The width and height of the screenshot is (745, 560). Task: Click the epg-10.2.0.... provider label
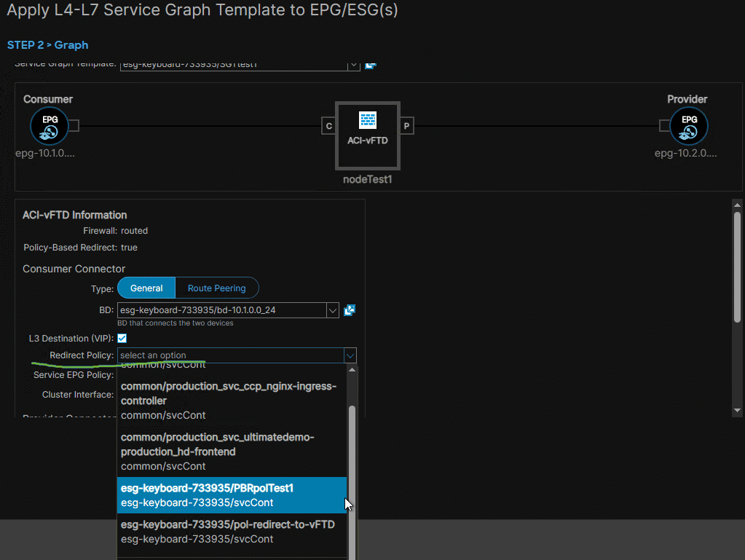click(x=685, y=153)
